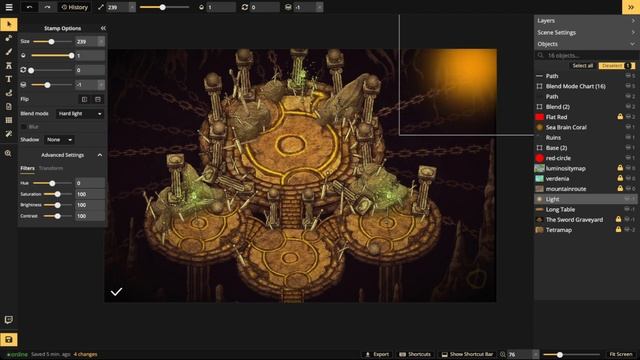Collapse the right panel with double-chevron
Screen dimensions: 640x360
pyautogui.click(x=631, y=7)
